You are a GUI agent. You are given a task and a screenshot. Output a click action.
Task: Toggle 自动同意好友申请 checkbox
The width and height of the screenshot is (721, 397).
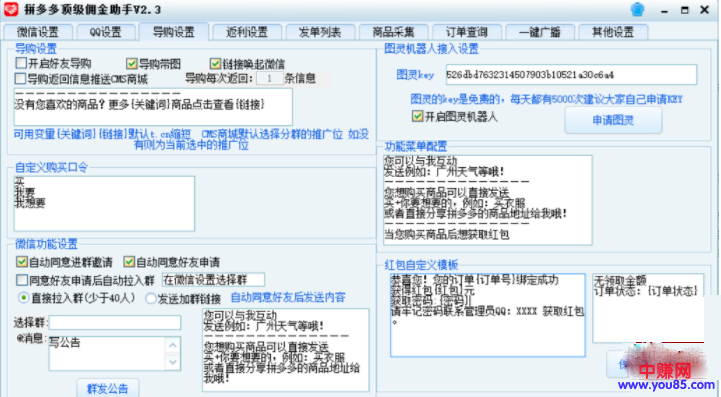(129, 262)
